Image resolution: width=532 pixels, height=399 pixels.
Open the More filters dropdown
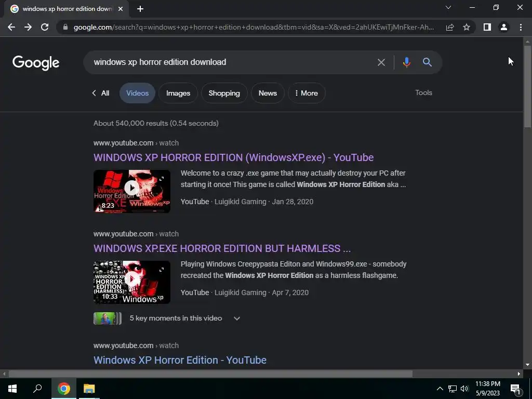(307, 93)
